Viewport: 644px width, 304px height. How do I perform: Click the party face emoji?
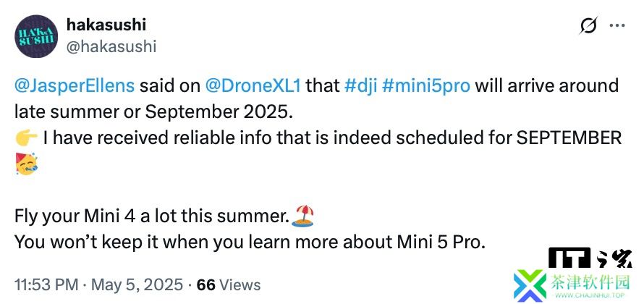(26, 163)
